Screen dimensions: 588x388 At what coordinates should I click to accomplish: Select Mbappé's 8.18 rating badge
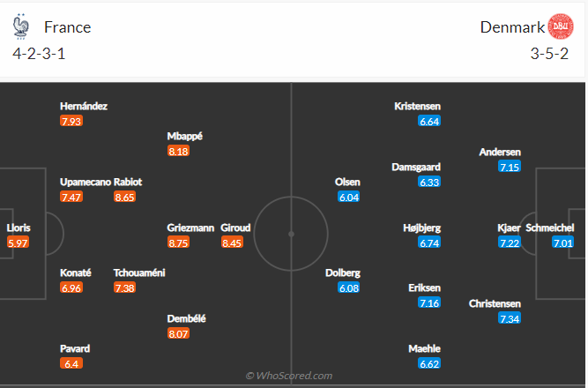(178, 152)
